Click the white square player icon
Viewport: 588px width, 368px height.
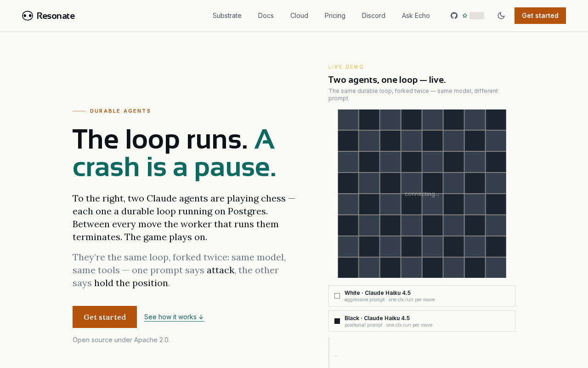coord(337,296)
